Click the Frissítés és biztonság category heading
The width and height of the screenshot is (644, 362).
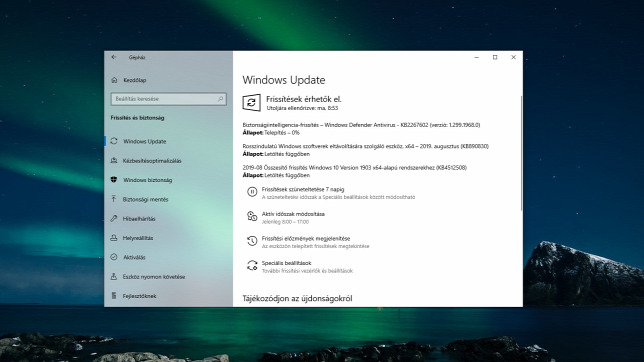point(137,118)
